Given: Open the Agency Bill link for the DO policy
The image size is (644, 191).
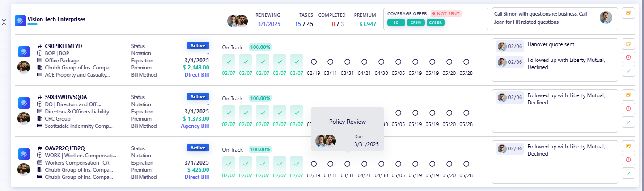Looking at the screenshot, I should point(195,126).
